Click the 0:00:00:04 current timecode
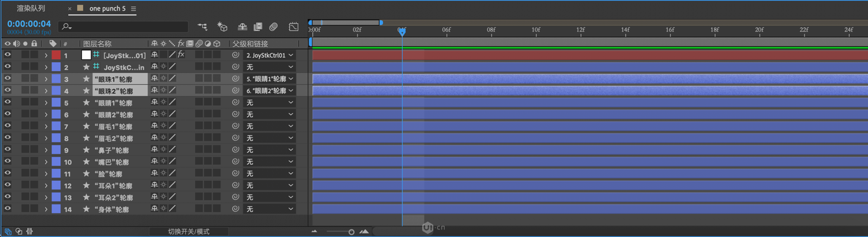Image resolution: width=868 pixels, height=237 pixels. coord(29,24)
